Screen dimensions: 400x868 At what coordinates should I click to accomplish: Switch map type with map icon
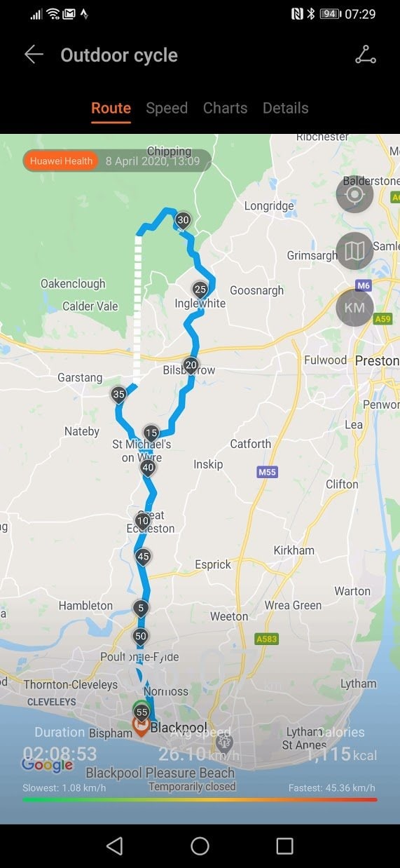coord(354,251)
